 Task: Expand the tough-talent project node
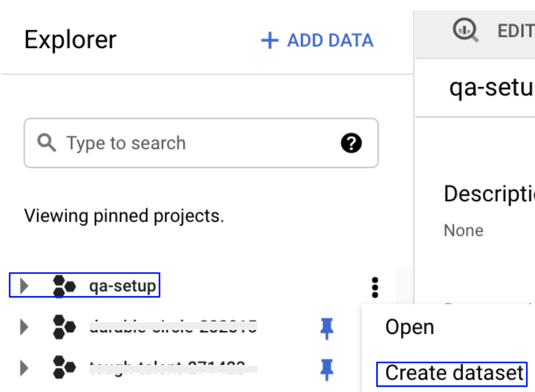click(25, 370)
